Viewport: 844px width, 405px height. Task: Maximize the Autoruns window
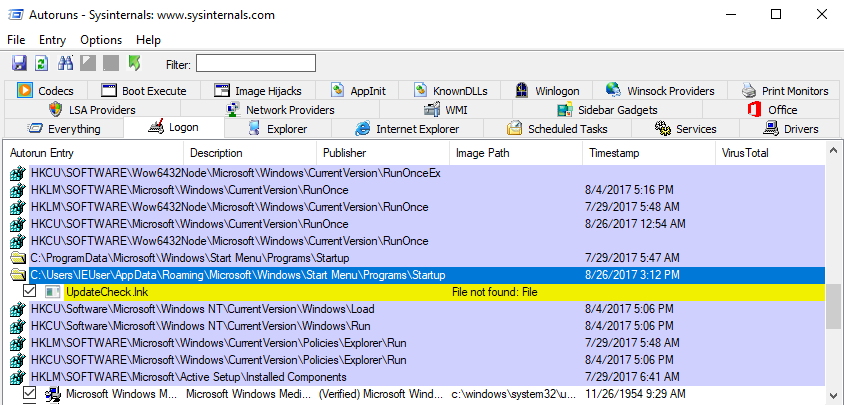coord(776,15)
